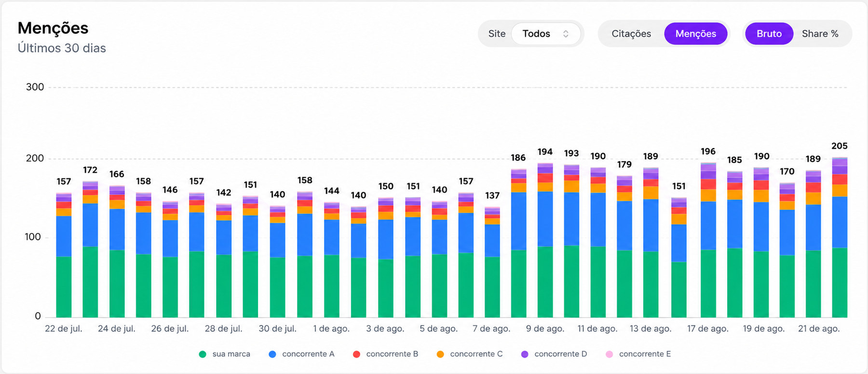Image resolution: width=868 pixels, height=374 pixels.
Task: Click the 9 de ago. axis label
Action: click(545, 329)
